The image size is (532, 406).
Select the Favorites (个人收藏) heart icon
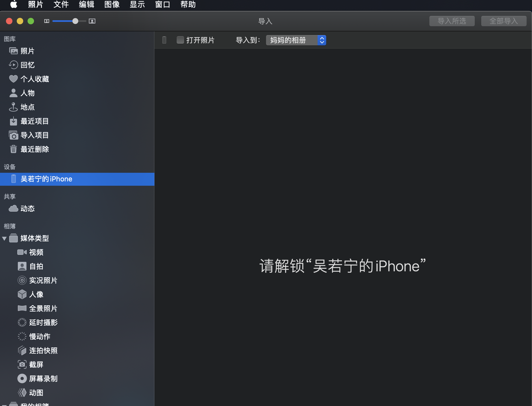click(x=13, y=79)
